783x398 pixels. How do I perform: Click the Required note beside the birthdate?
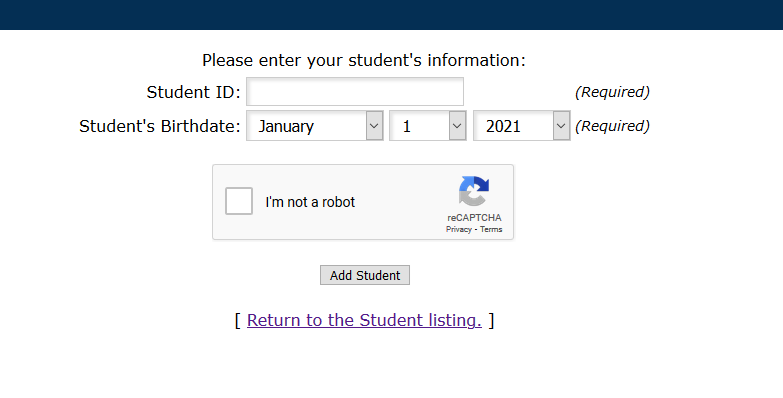pyautogui.click(x=612, y=126)
